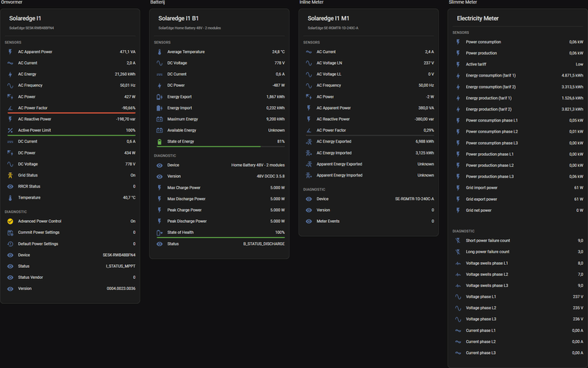The width and height of the screenshot is (588, 368).
Task: Open the RRCR Status entity row
Action: pyautogui.click(x=70, y=186)
